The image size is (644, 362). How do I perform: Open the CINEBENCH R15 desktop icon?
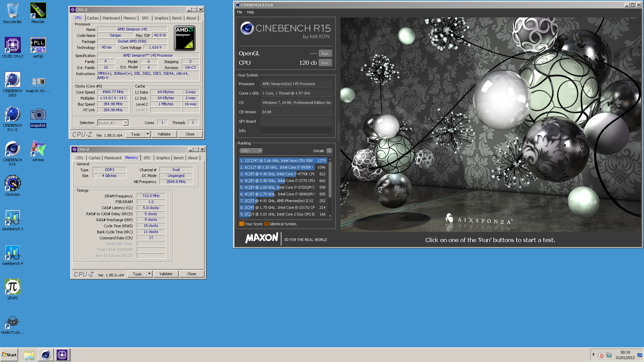12,154
